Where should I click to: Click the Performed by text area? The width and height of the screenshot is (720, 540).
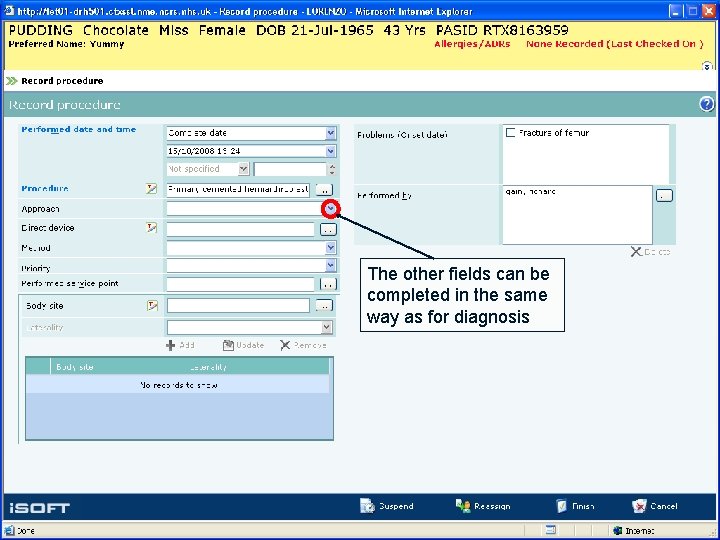point(577,214)
